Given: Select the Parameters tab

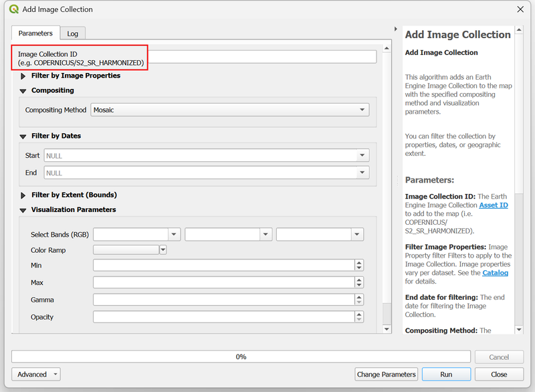Looking at the screenshot, I should pos(35,33).
